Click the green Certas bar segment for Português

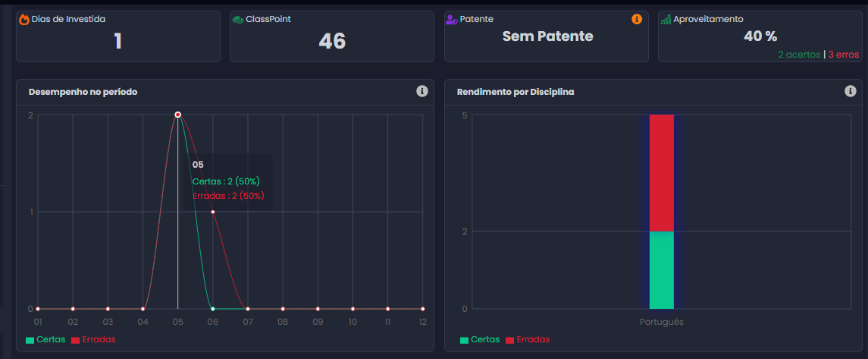662,269
